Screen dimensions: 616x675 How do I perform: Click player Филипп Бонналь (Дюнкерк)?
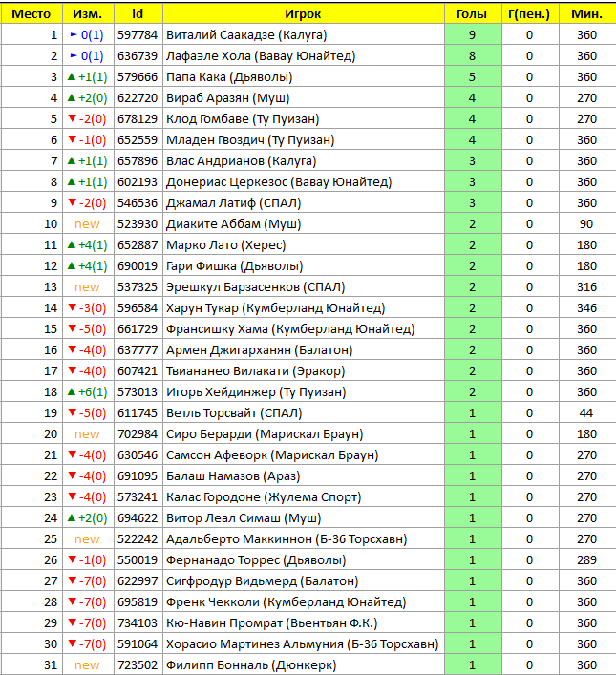tap(251, 665)
